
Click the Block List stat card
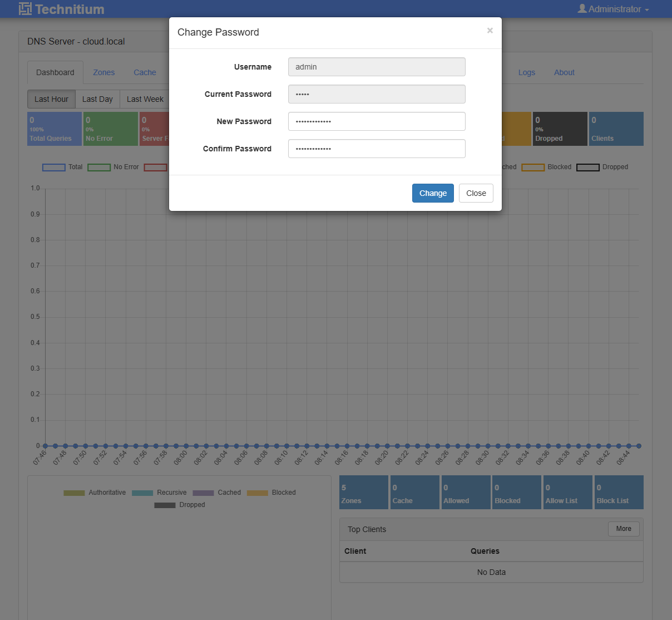[x=619, y=492]
